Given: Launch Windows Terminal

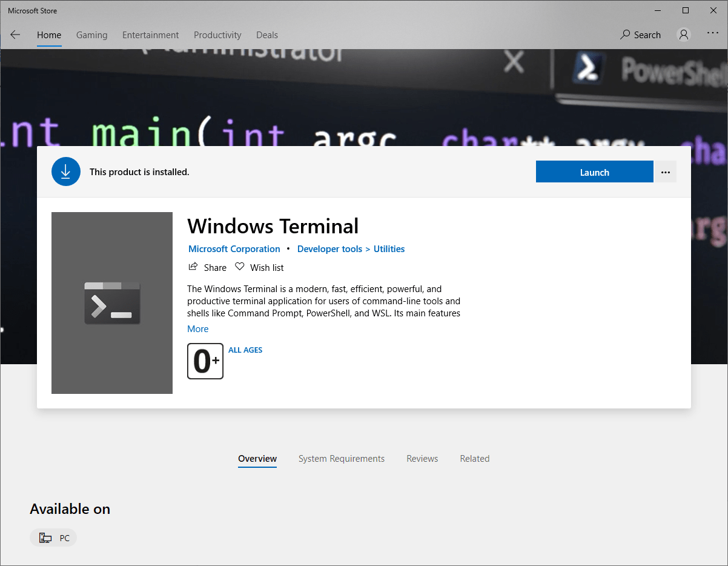Looking at the screenshot, I should pos(594,172).
